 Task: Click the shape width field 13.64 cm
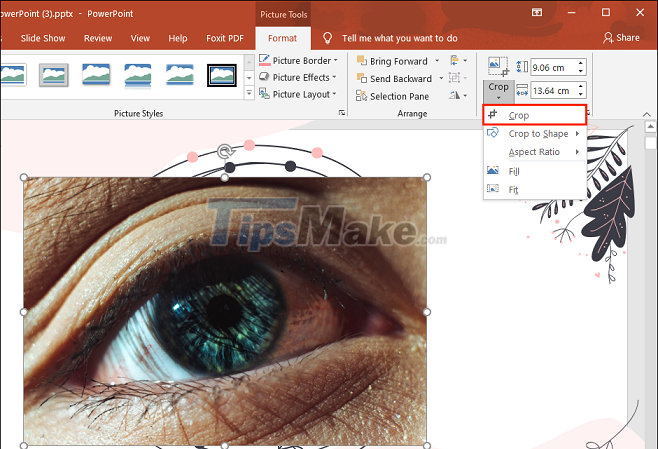[553, 90]
